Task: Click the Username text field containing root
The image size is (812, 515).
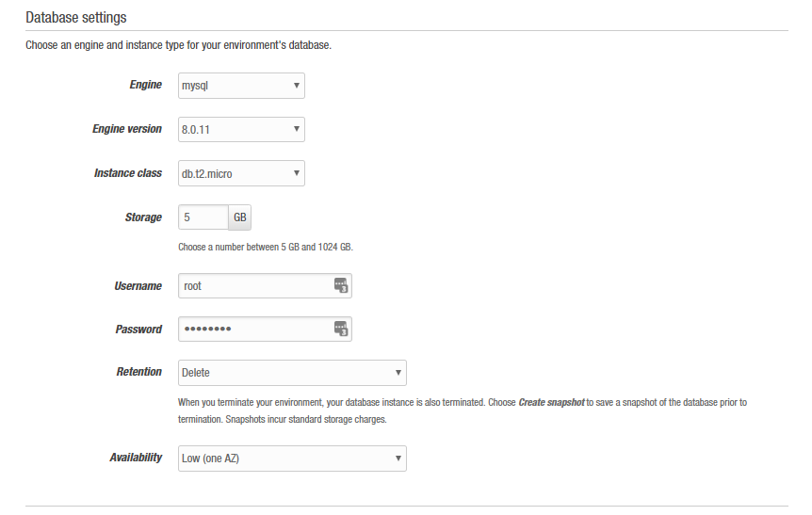Action: click(265, 285)
